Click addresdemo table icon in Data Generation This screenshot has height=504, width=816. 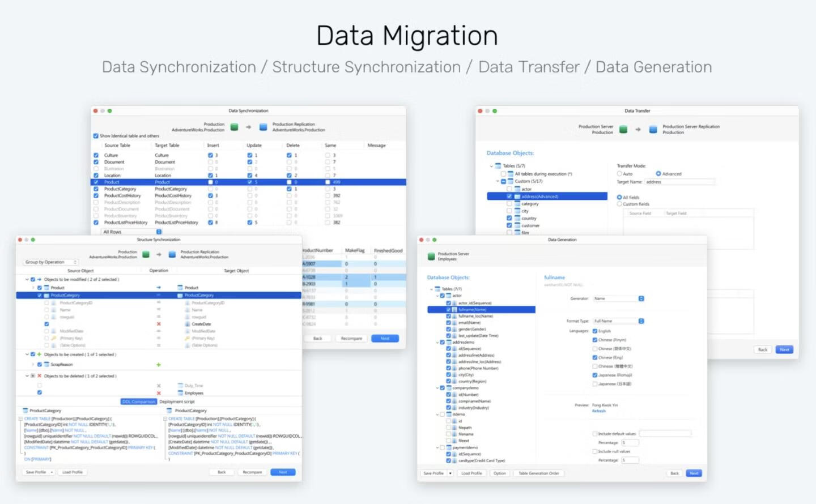coord(448,342)
